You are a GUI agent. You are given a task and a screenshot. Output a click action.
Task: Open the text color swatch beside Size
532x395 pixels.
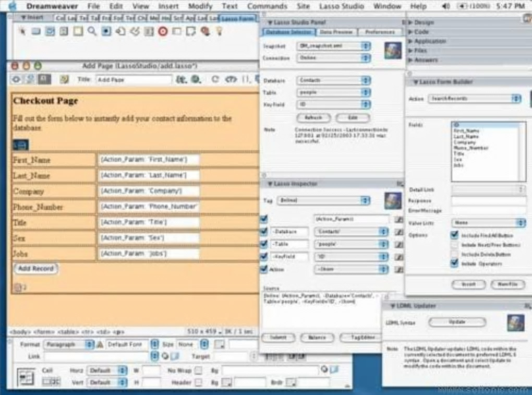220,345
